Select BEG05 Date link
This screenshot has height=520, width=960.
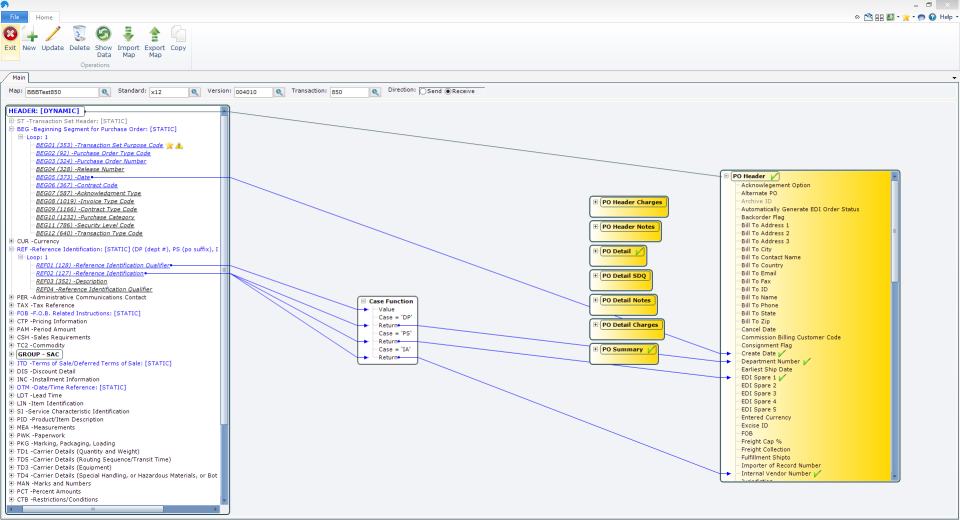tap(63, 177)
